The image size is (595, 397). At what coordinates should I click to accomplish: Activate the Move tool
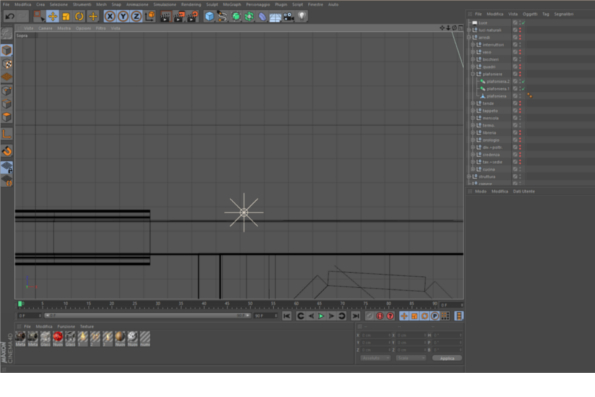tap(52, 16)
